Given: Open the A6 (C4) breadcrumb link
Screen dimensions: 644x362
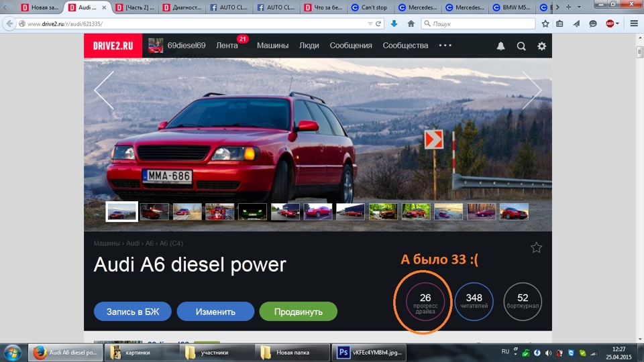Looking at the screenshot, I should tap(171, 243).
